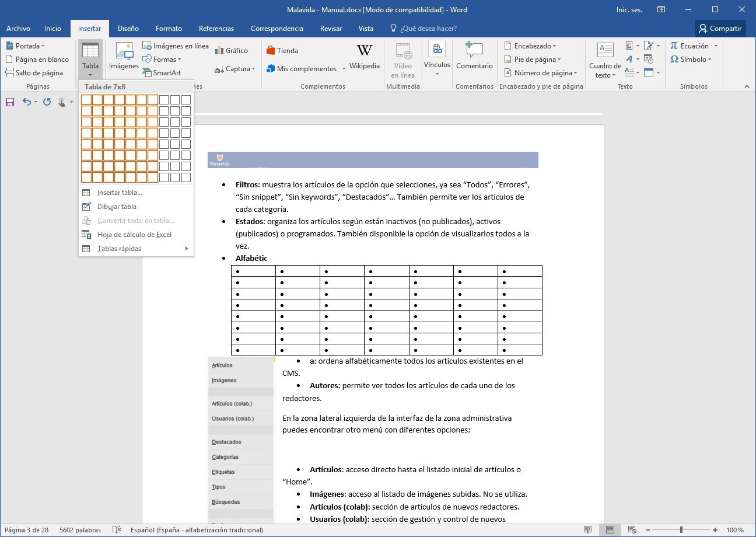Insert a SmartArt graphic
The image size is (756, 537).
pos(162,72)
